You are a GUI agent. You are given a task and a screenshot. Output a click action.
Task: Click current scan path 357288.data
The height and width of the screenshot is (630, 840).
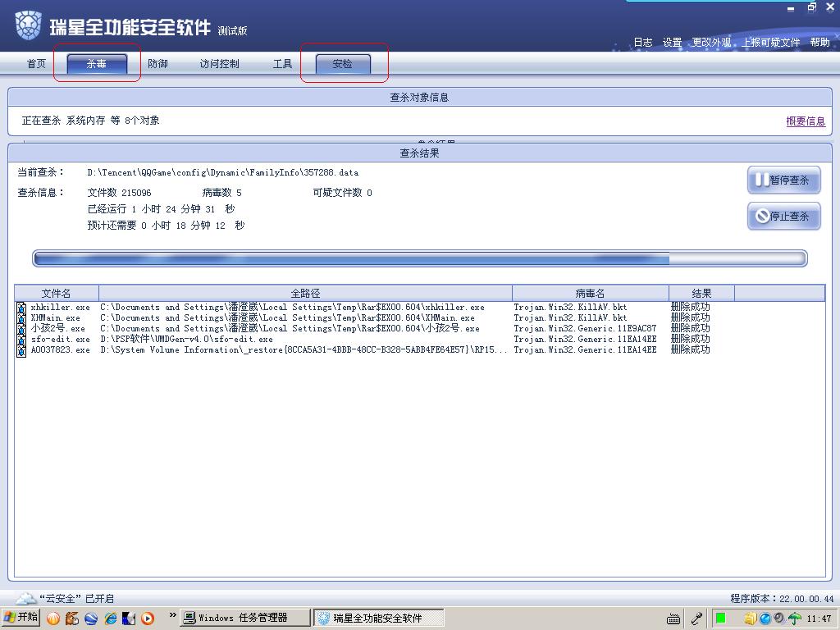(x=223, y=172)
